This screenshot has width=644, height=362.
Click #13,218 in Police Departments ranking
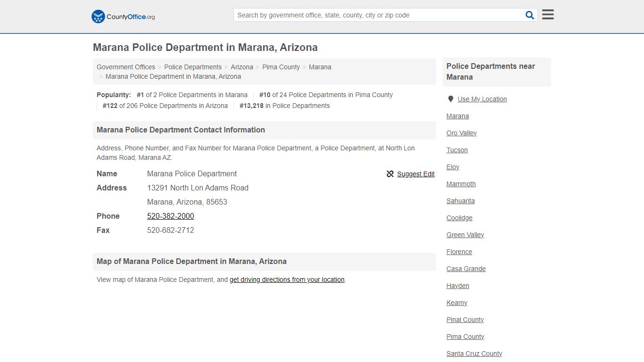(x=285, y=106)
